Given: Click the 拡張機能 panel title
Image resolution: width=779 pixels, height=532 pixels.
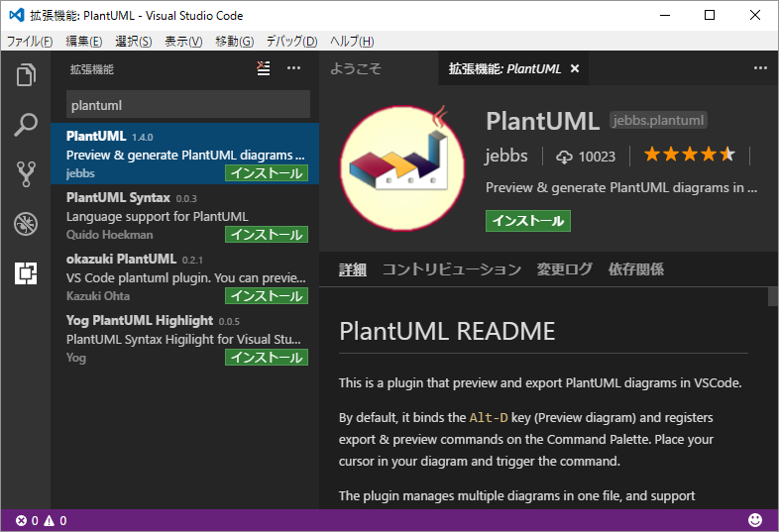Looking at the screenshot, I should 91,69.
